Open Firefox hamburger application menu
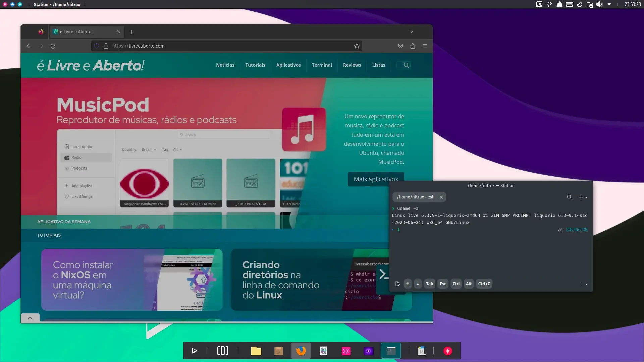 [x=425, y=46]
